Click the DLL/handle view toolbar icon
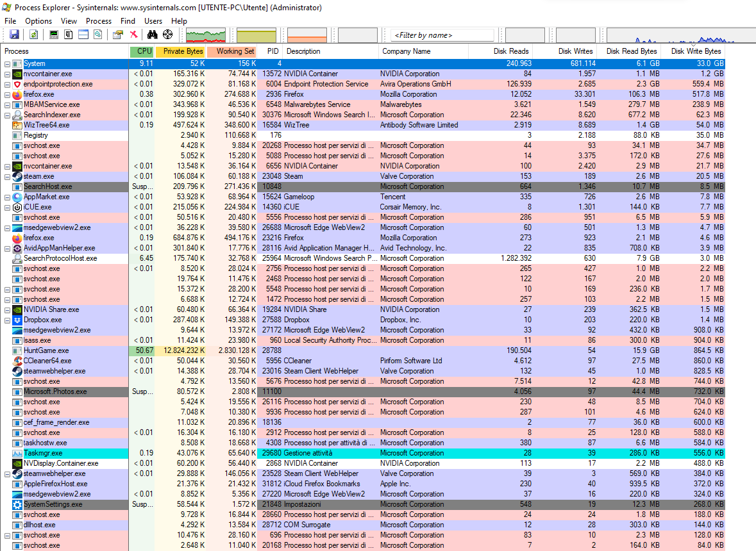 (x=98, y=35)
